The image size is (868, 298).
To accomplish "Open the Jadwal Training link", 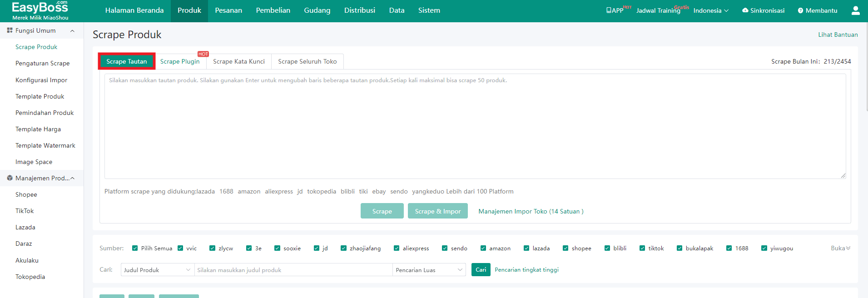I will coord(658,10).
